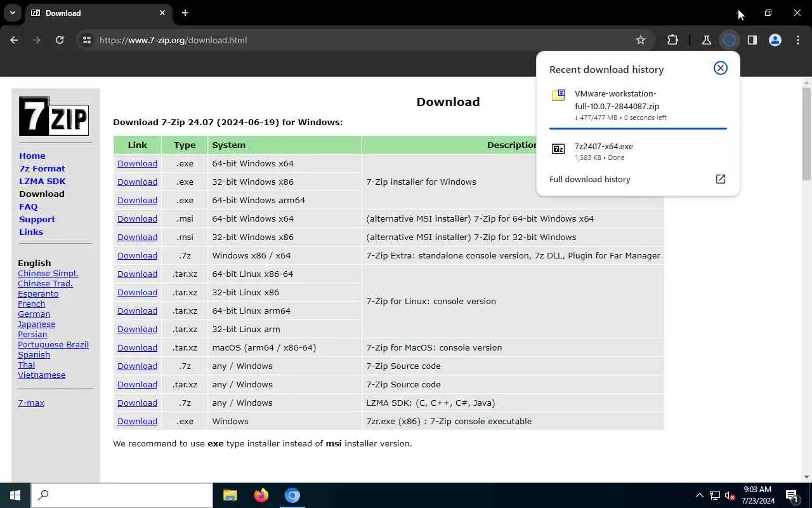Click the 7-Zip logo image
Screen dimensions: 812x508
click(53, 116)
